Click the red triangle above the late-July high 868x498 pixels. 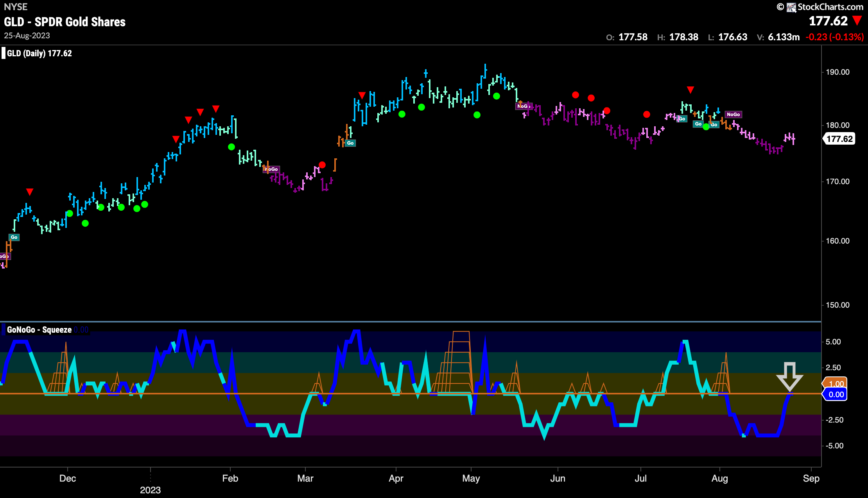[690, 90]
